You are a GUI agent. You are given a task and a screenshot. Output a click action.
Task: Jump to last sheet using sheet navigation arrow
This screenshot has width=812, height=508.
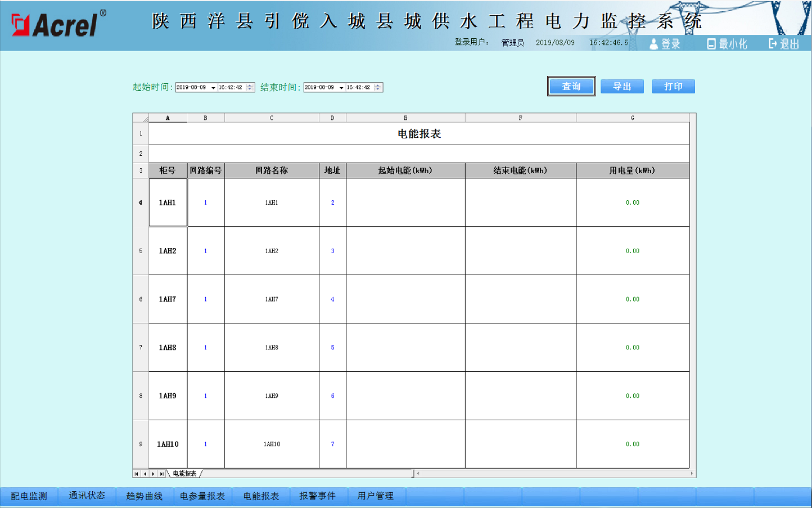pos(161,474)
